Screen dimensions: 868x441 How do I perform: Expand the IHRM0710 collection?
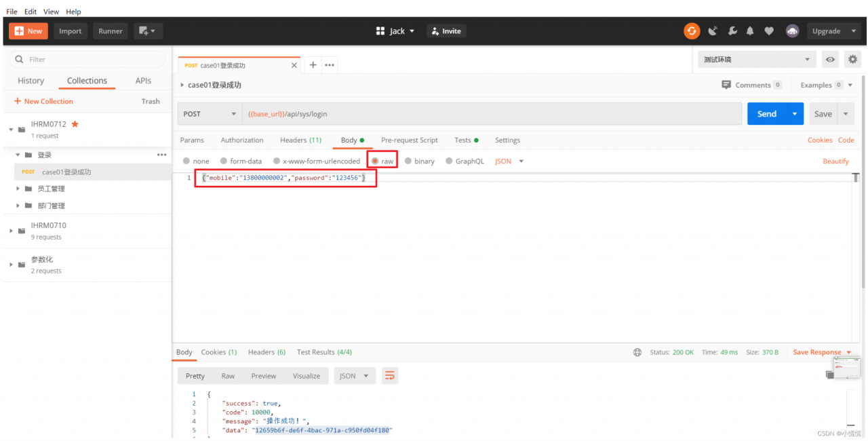(x=11, y=231)
